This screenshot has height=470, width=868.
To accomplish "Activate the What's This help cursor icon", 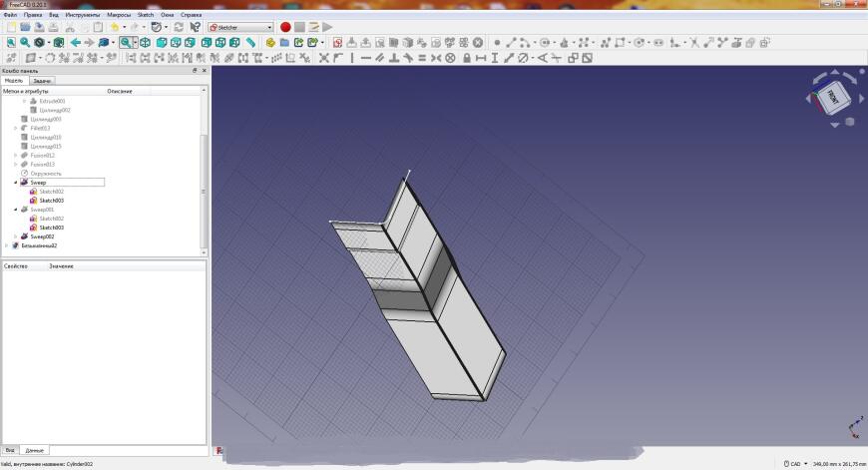I will [x=195, y=27].
